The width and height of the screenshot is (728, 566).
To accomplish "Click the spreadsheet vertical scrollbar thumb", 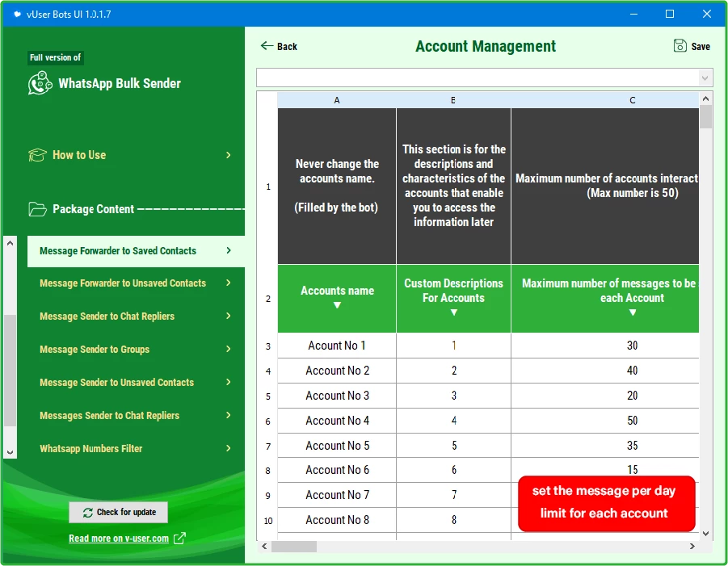I will [705, 116].
